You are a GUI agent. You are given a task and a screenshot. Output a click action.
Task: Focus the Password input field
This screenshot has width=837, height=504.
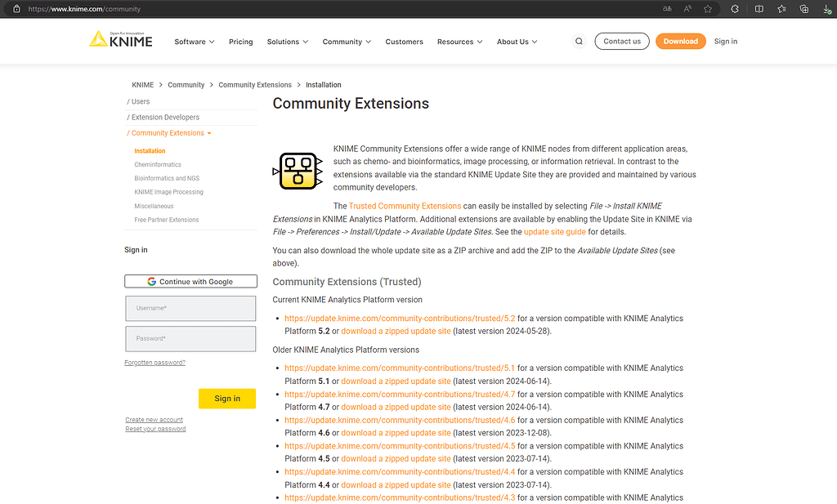point(190,339)
